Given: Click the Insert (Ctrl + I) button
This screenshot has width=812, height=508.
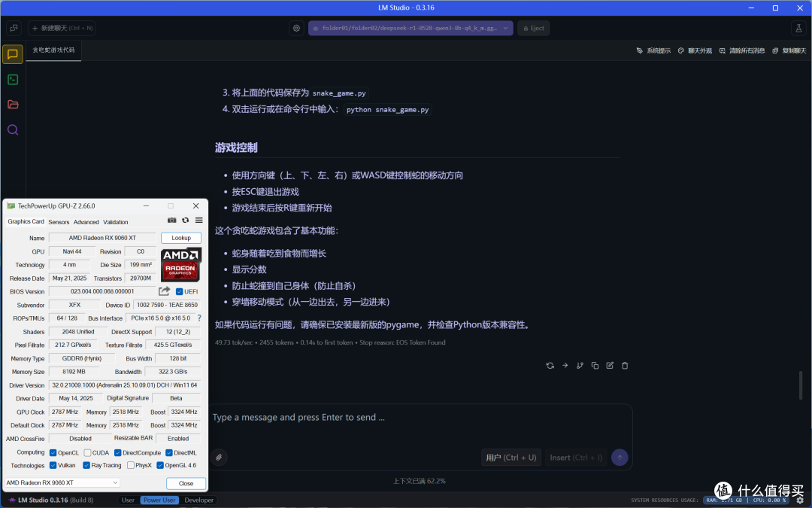Looking at the screenshot, I should pos(576,458).
